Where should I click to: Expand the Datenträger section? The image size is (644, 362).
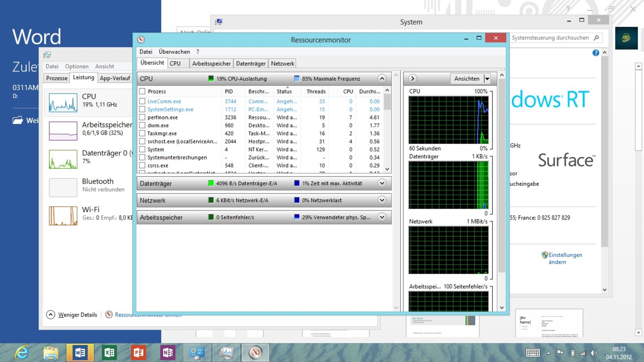pyautogui.click(x=381, y=183)
